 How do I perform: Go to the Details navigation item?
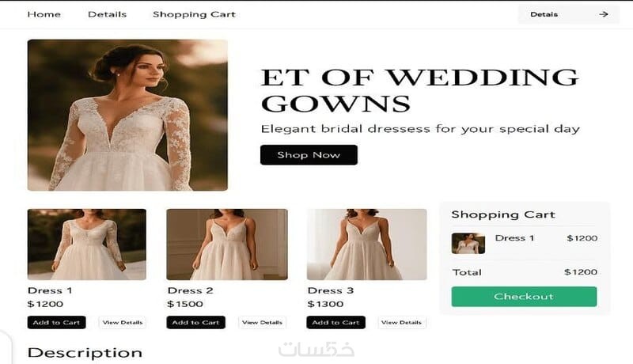coord(107,14)
